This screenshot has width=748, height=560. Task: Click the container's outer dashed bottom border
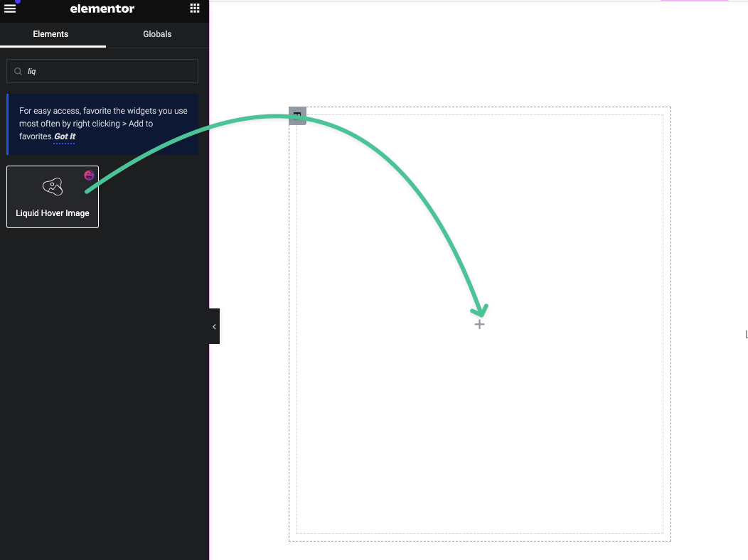(x=479, y=541)
